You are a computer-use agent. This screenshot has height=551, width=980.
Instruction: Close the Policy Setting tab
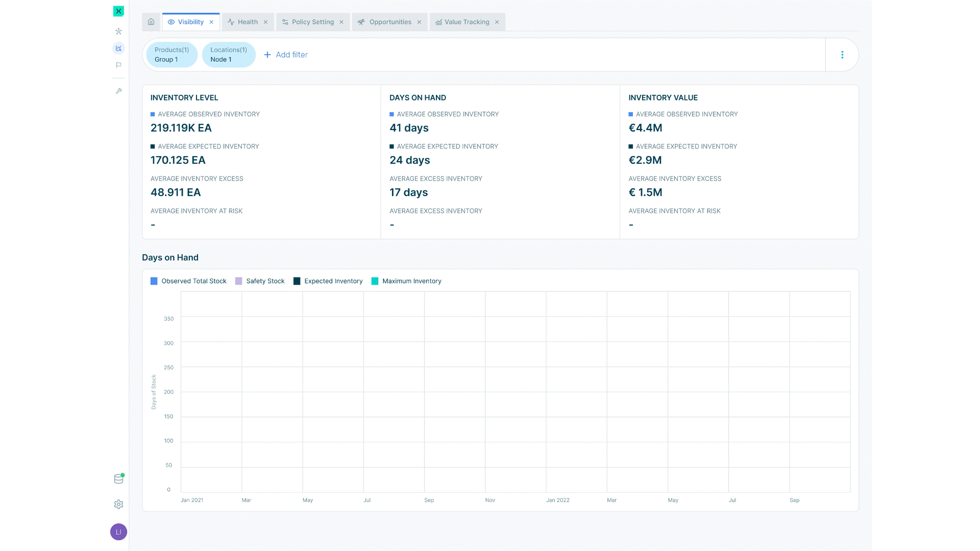(x=341, y=22)
